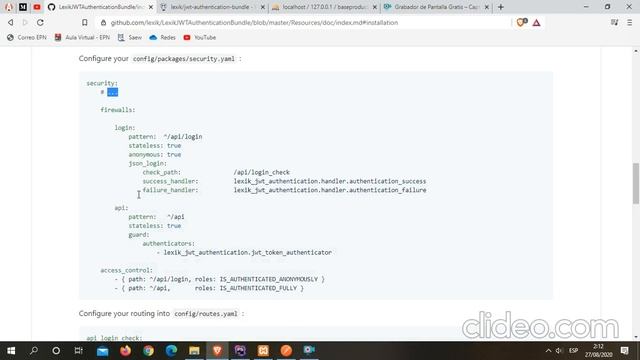This screenshot has height=360, width=640.
Task: Open the Windows Start menu
Action: pyautogui.click(x=11, y=351)
